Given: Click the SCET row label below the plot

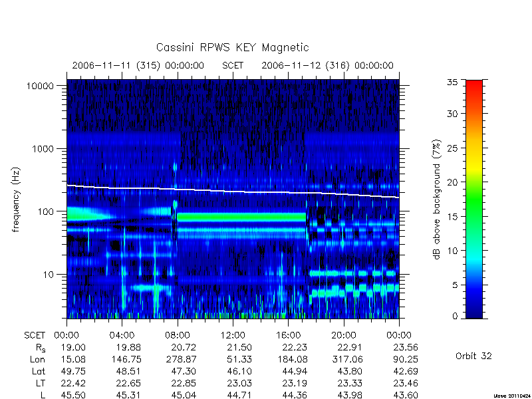Looking at the screenshot, I should tap(35, 336).
